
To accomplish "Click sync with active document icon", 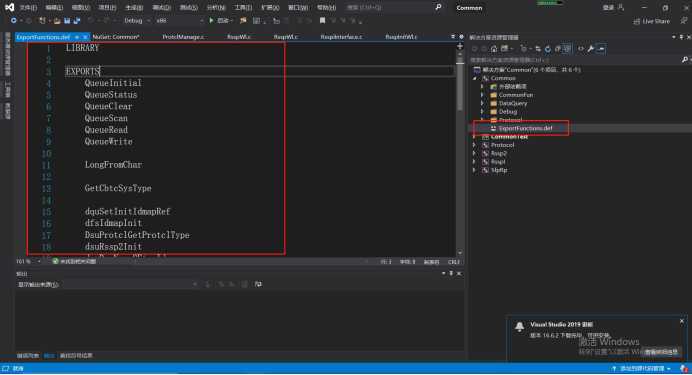I will coord(538,49).
